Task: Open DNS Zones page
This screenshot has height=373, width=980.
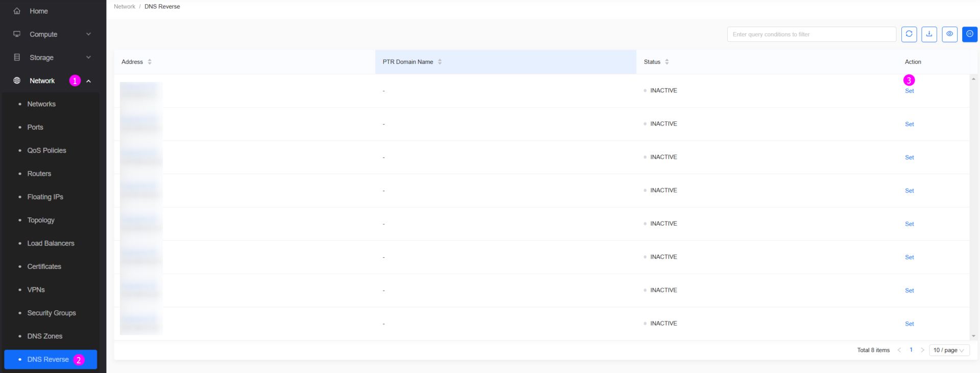Action: click(45, 336)
